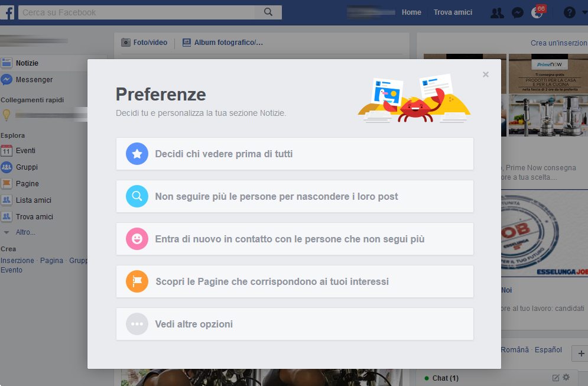Image resolution: width=588 pixels, height=386 pixels.
Task: Click the search magnifier button
Action: point(268,12)
